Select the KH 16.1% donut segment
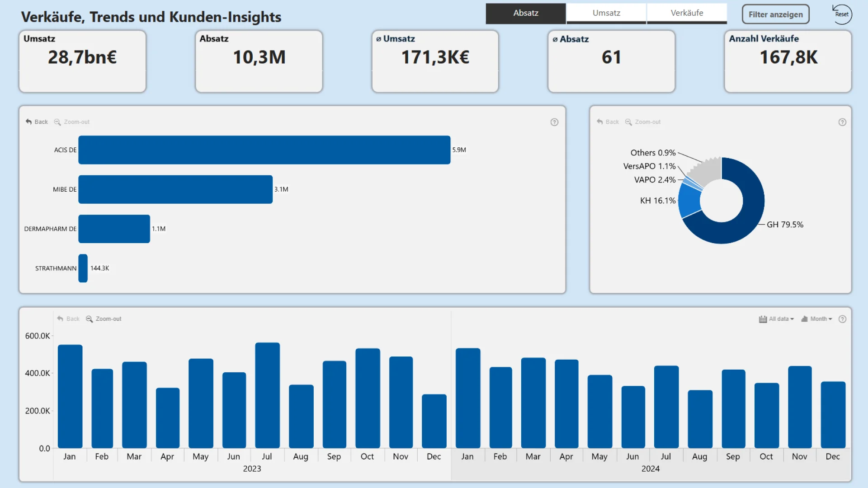Image resolution: width=868 pixels, height=488 pixels. tap(689, 200)
